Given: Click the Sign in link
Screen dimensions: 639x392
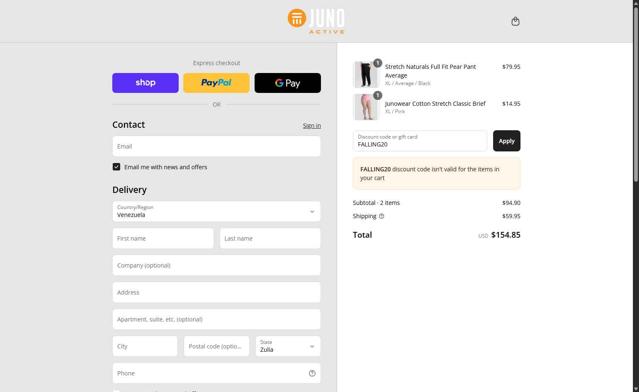Looking at the screenshot, I should [x=312, y=126].
